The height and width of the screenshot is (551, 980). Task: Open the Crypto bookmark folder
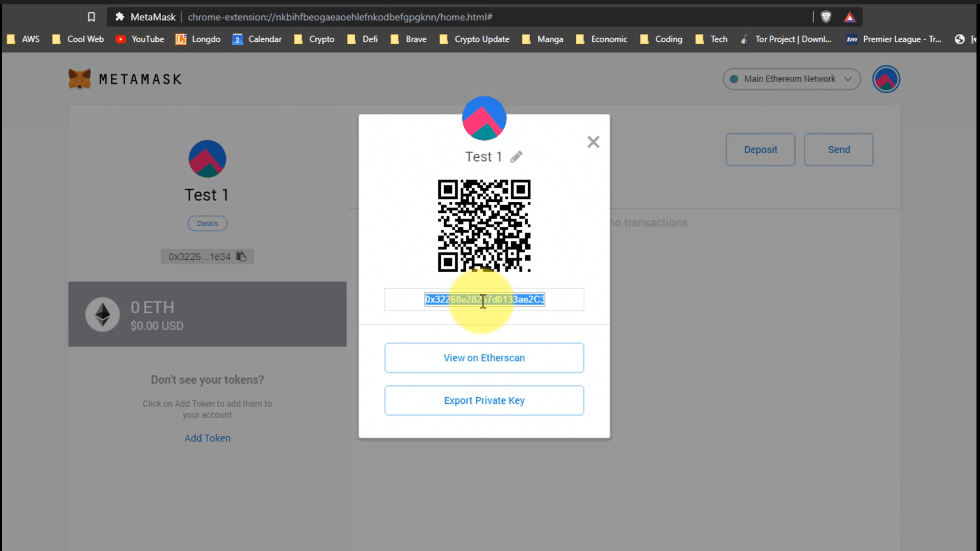tap(315, 39)
